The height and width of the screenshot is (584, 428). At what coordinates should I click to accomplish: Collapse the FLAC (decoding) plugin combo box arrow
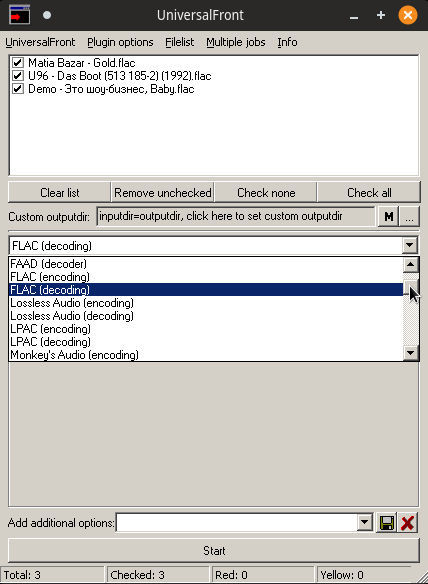[409, 245]
